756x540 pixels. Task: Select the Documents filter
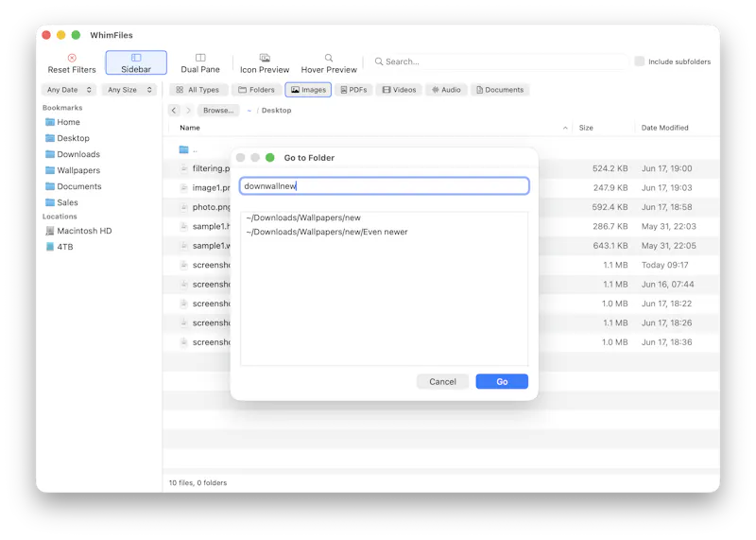coord(500,90)
